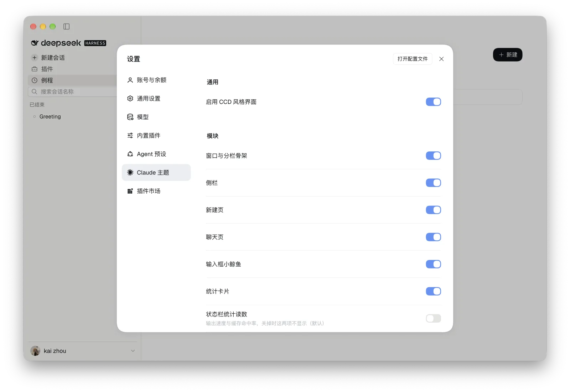Screen dimensions: 570x392
Task: Click the clock icon next to 例程
Action: pos(35,80)
